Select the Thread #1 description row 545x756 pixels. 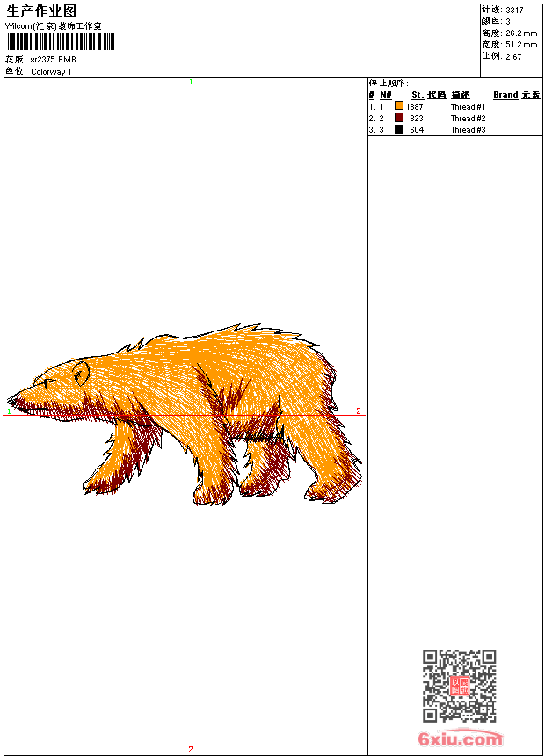(x=468, y=106)
